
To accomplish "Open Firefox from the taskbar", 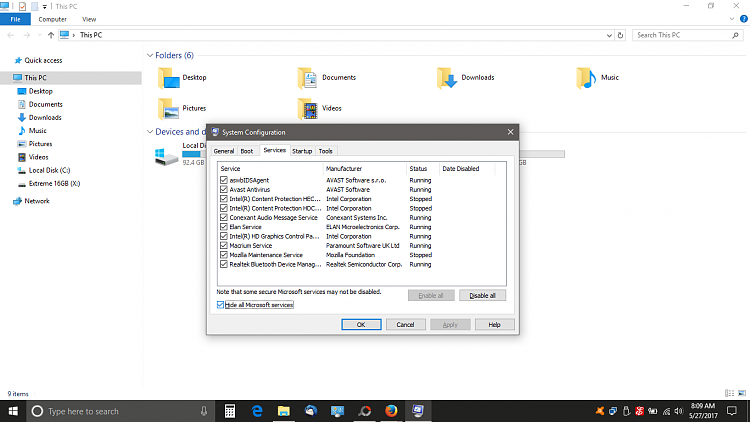I will [391, 411].
